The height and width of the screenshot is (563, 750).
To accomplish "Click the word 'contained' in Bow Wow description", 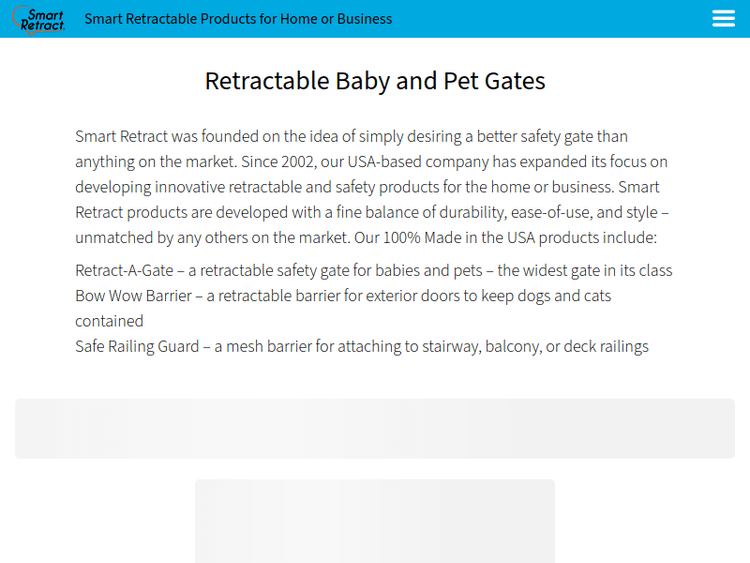I will (x=109, y=321).
